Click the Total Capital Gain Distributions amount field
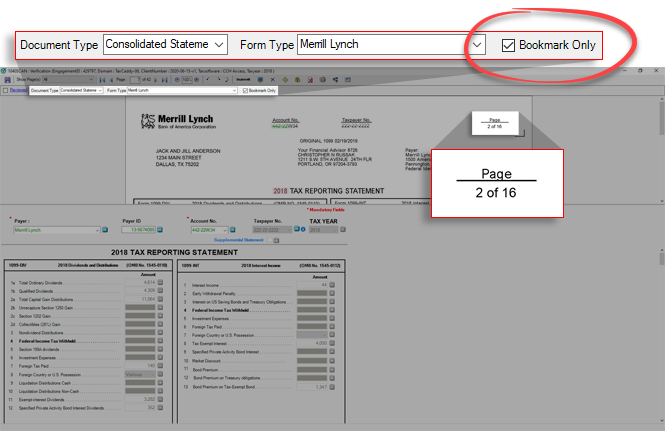 coord(140,299)
